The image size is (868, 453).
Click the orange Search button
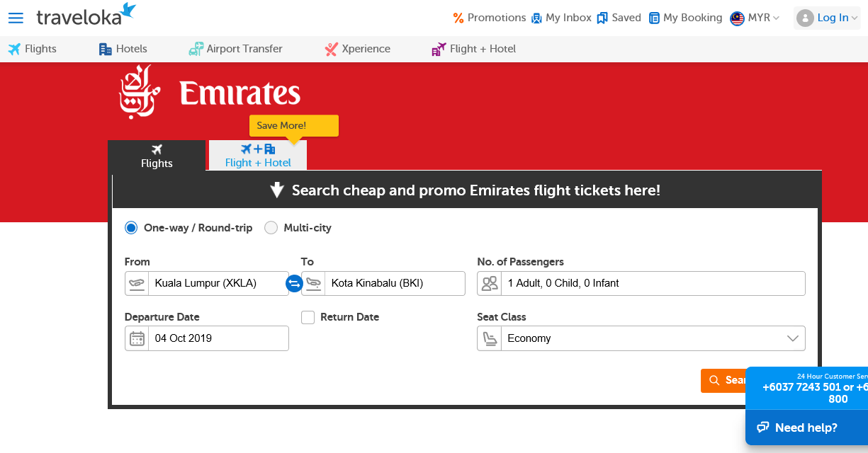point(723,381)
